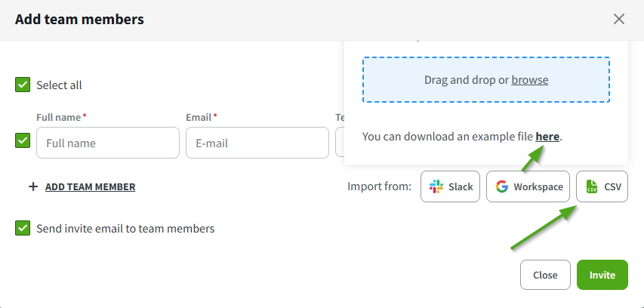Click the ADD TEAM MEMBER link
Image resolution: width=644 pixels, height=308 pixels.
pos(90,186)
